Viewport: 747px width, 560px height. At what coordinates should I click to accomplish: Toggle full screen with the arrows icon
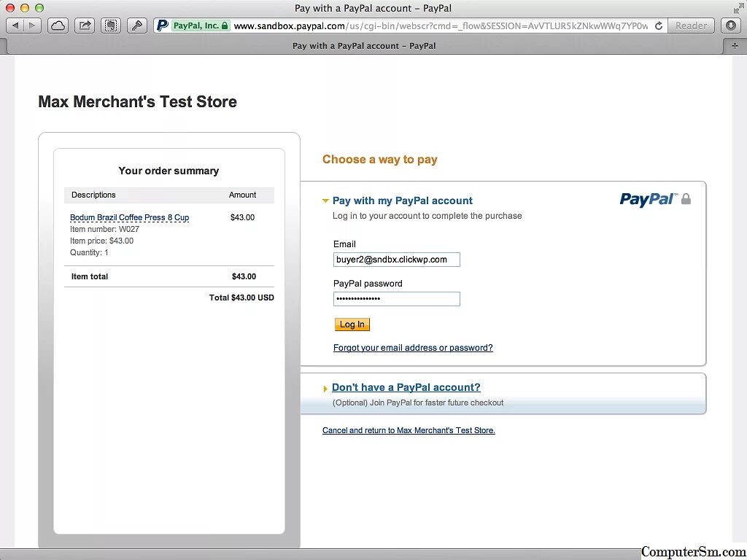(x=739, y=8)
